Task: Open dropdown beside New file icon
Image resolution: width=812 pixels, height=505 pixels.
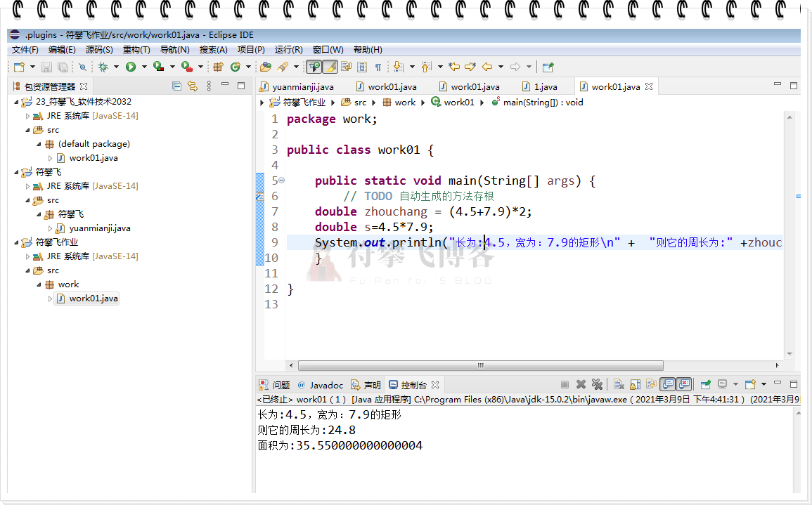Action: pyautogui.click(x=32, y=67)
